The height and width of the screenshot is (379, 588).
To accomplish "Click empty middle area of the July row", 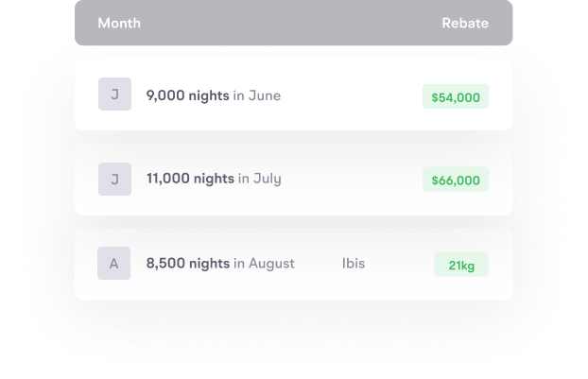I will pos(350,179).
